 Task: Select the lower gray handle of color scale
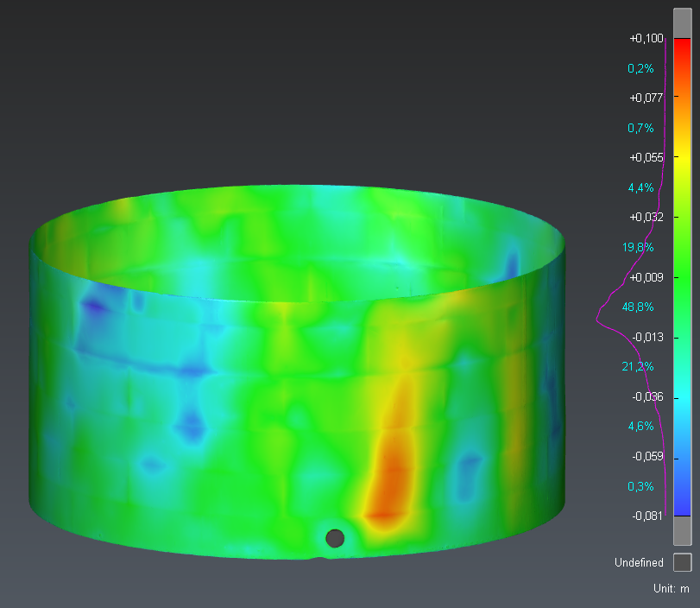(x=682, y=529)
